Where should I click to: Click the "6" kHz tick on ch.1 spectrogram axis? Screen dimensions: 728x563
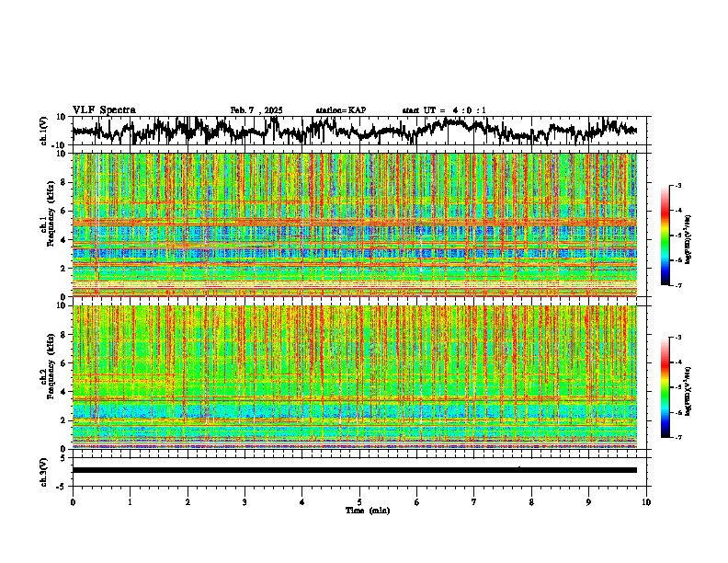pos(64,211)
